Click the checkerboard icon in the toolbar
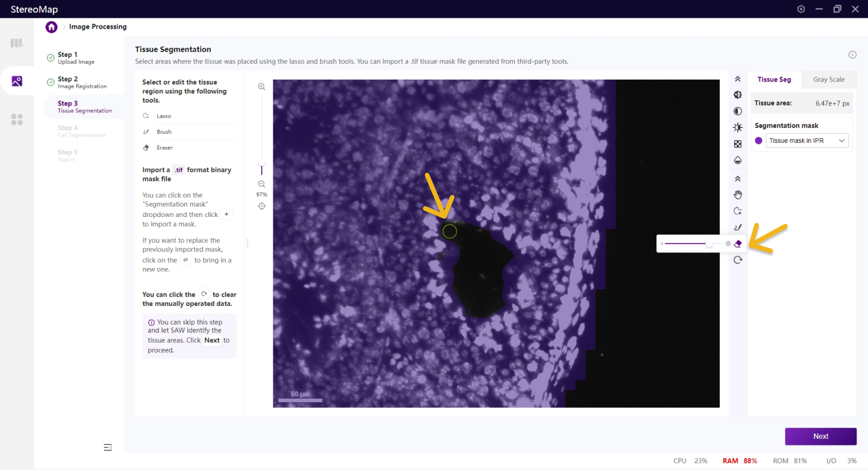The height and width of the screenshot is (470, 868). click(x=738, y=144)
